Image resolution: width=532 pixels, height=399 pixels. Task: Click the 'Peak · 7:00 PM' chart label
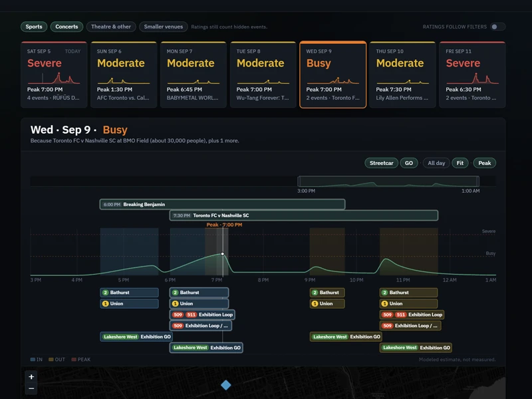tap(224, 225)
